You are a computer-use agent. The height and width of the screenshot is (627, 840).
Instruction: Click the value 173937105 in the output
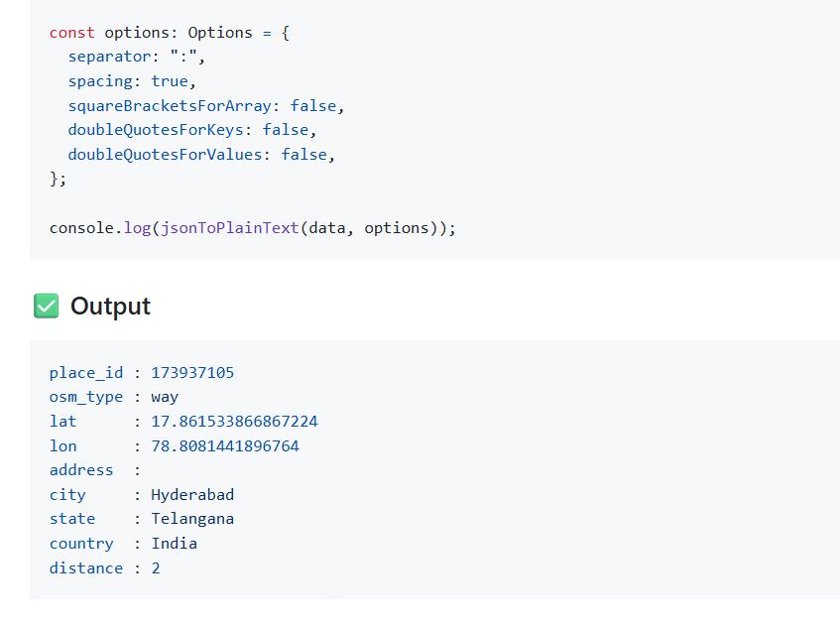pos(192,373)
